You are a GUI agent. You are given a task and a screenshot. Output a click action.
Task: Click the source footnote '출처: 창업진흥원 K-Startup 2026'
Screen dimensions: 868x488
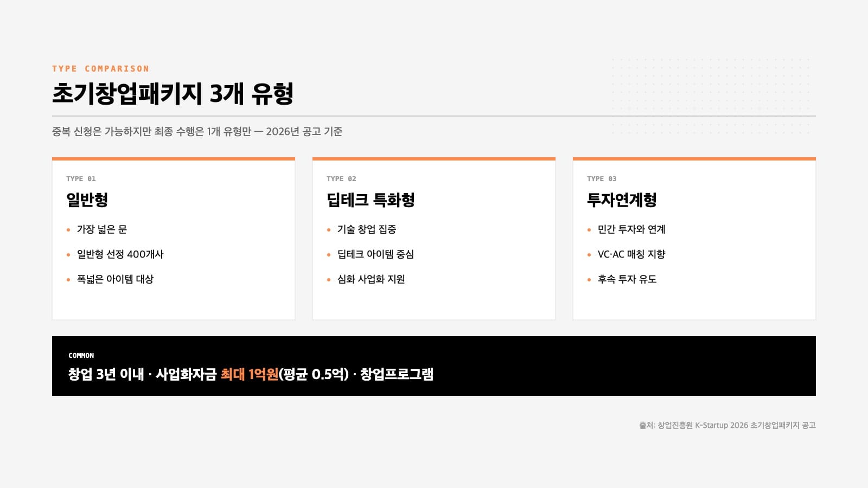coord(727,425)
